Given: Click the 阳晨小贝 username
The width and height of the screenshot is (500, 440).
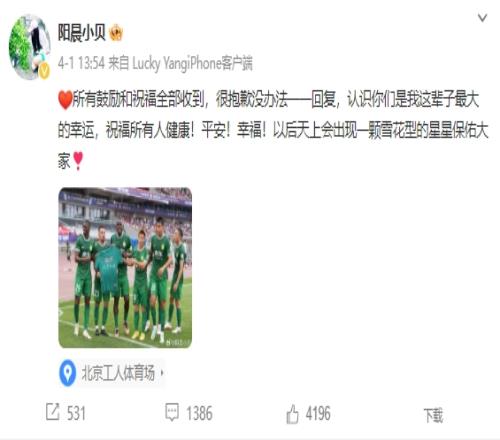Looking at the screenshot, I should pyautogui.click(x=82, y=33).
